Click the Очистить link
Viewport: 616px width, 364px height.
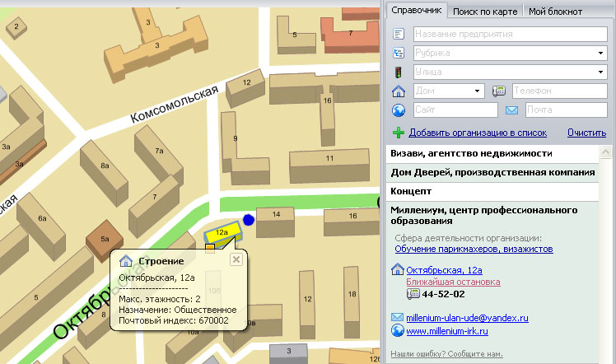tap(586, 133)
